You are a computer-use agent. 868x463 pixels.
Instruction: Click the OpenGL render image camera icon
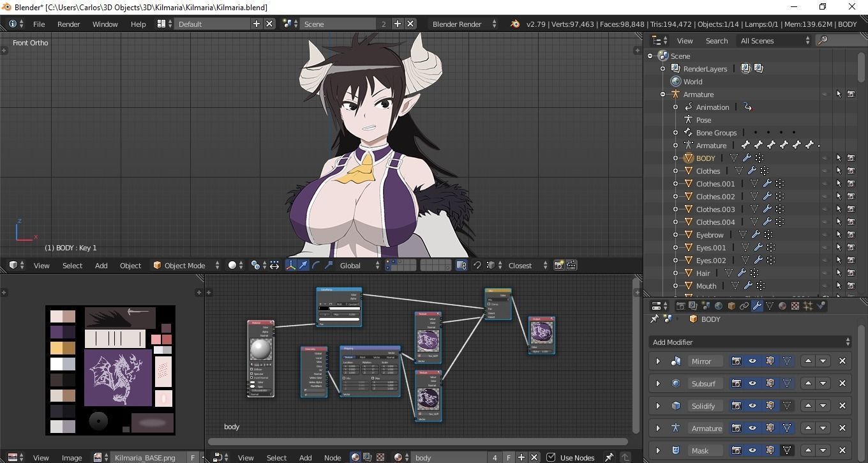559,266
